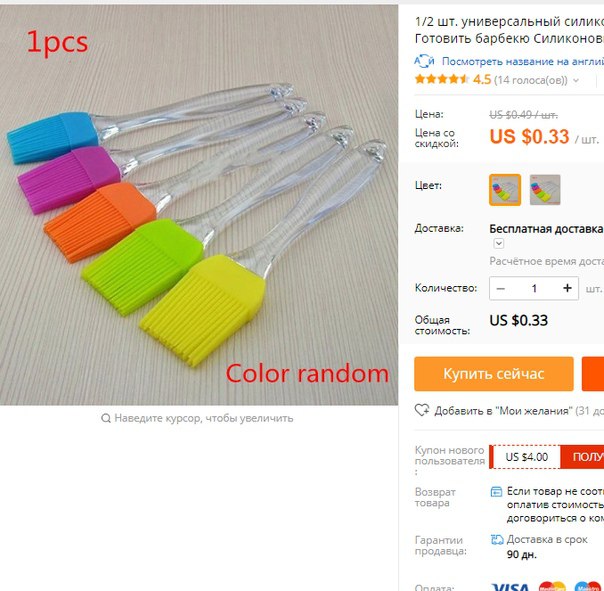Click the heart icon for "Мои желания"
Viewport: 604px width, 591px height.
(x=422, y=410)
